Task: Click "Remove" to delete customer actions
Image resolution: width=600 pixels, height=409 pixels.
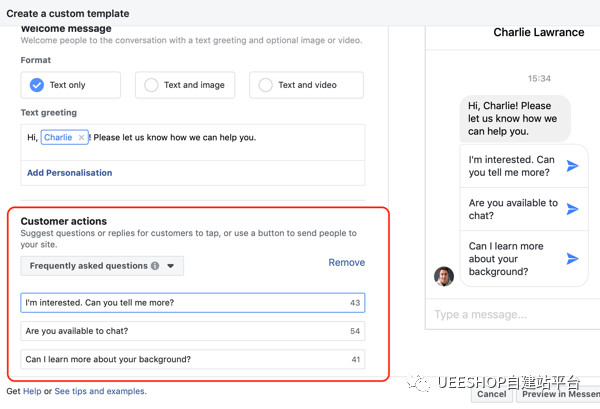Action: (x=346, y=263)
